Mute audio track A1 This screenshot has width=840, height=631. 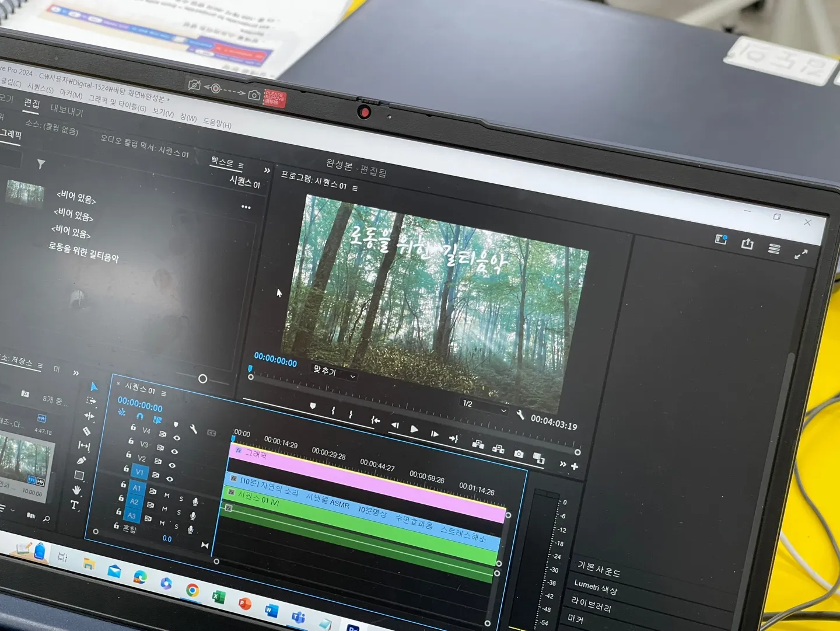[x=167, y=495]
